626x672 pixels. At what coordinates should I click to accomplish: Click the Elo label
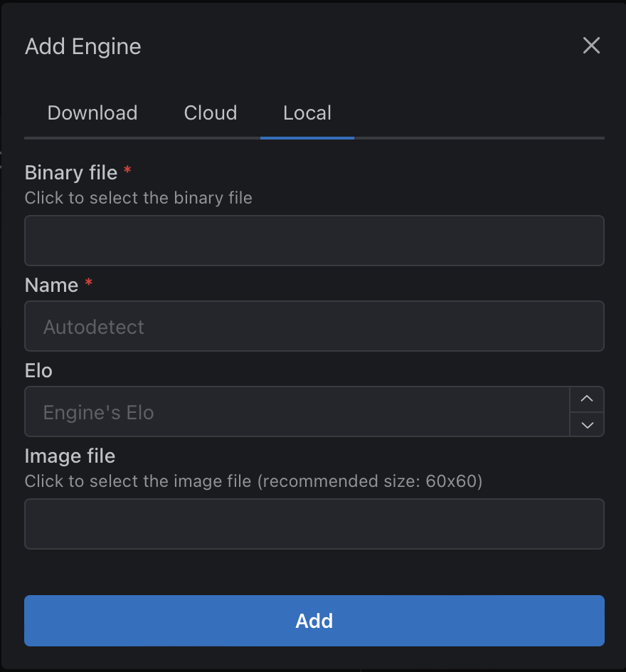(x=38, y=370)
